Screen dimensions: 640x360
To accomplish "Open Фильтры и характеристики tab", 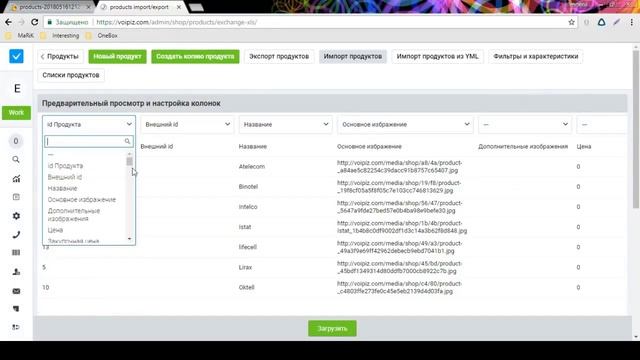I will (536, 56).
